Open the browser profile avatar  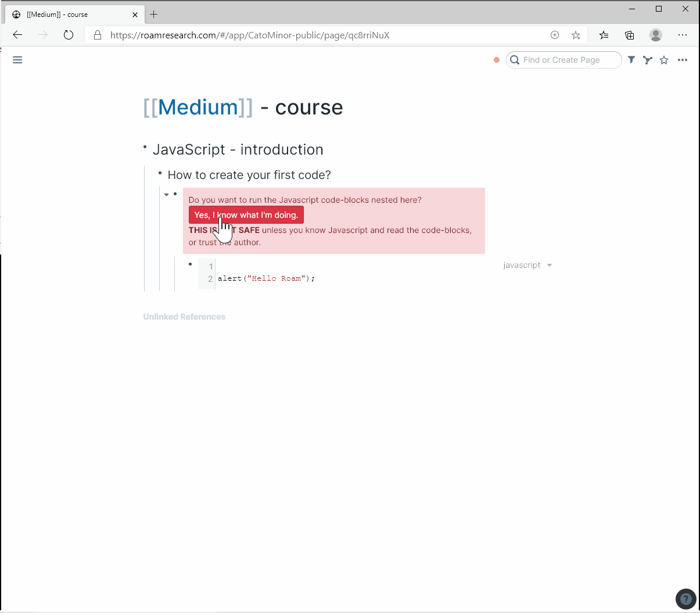click(656, 35)
